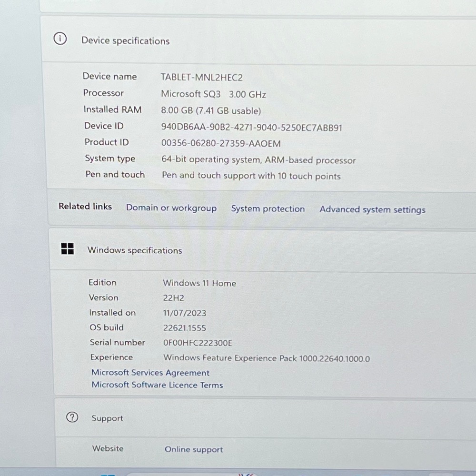The height and width of the screenshot is (476, 476).
Task: Open the Microsoft Services Agreement link
Action: point(150,373)
